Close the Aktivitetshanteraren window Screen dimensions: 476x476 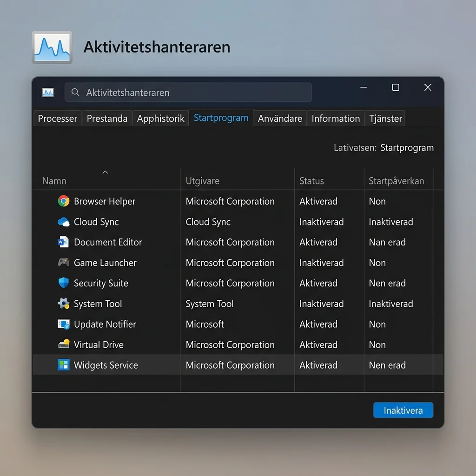[428, 87]
